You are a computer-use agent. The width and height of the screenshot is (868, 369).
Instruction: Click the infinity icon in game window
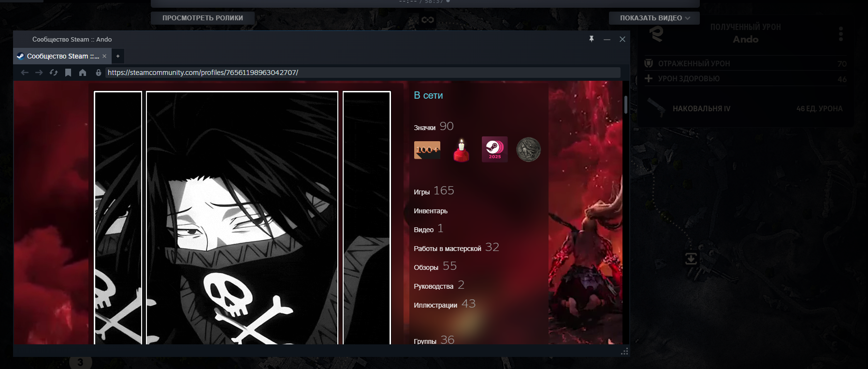pyautogui.click(x=428, y=20)
